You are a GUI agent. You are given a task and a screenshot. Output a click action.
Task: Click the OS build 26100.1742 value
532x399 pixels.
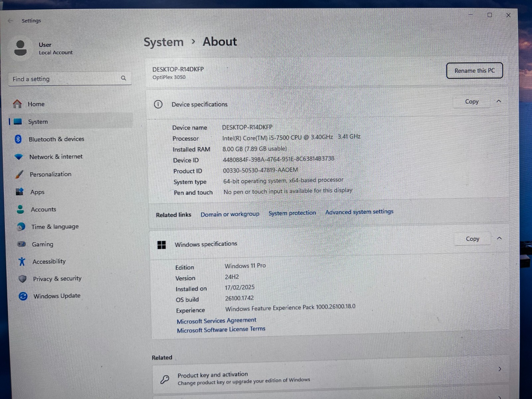[239, 298]
